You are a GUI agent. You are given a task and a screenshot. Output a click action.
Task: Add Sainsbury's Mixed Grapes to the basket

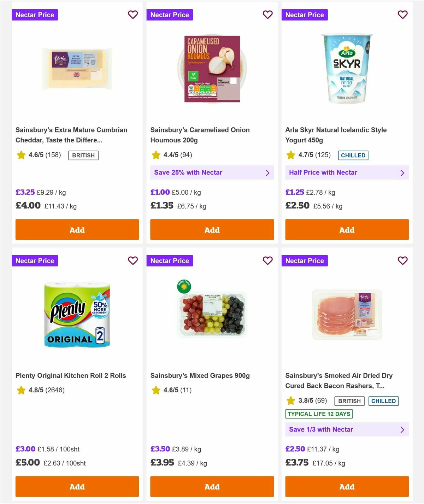212,486
